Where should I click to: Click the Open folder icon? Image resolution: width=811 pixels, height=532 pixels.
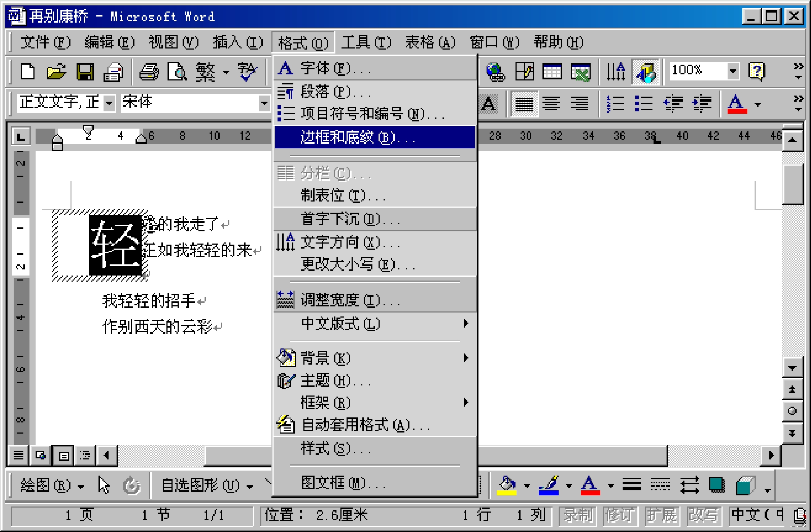(x=56, y=72)
